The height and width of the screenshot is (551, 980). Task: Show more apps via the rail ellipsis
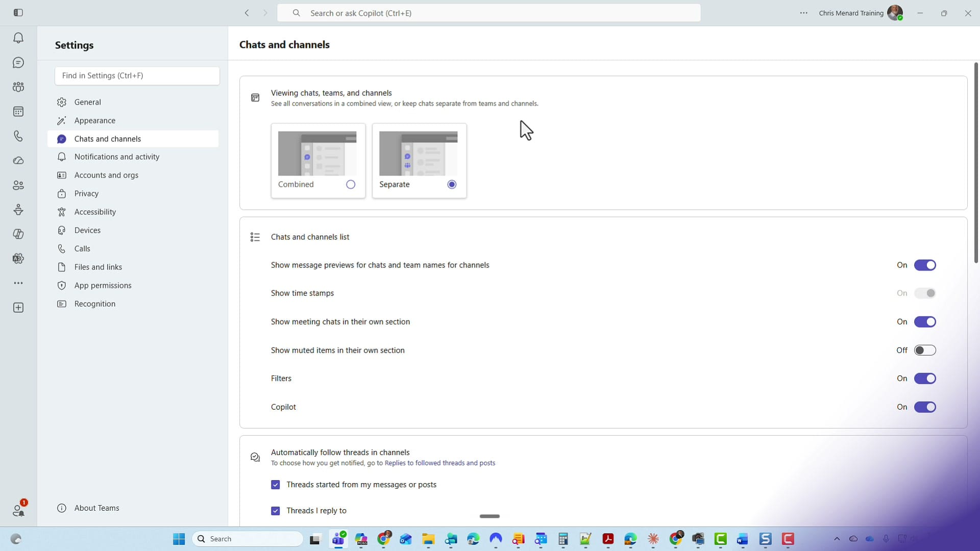18,283
